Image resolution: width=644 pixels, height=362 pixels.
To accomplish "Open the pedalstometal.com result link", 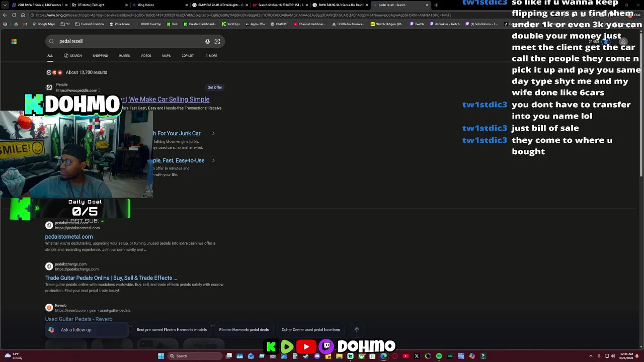I will [69, 237].
